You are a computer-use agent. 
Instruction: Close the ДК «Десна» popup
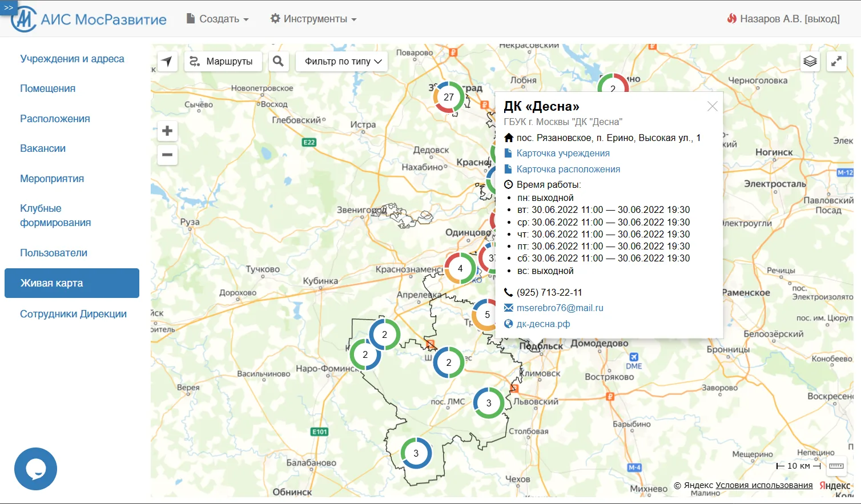pos(712,106)
